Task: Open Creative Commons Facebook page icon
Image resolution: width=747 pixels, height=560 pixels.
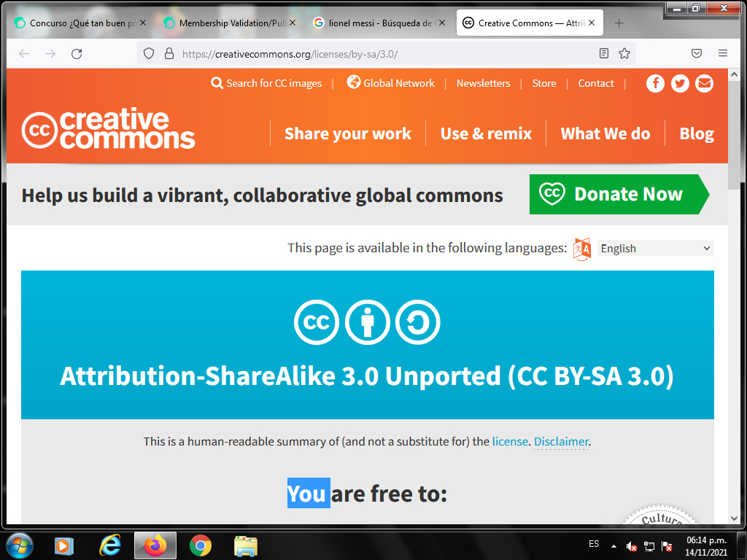Action: pyautogui.click(x=655, y=83)
